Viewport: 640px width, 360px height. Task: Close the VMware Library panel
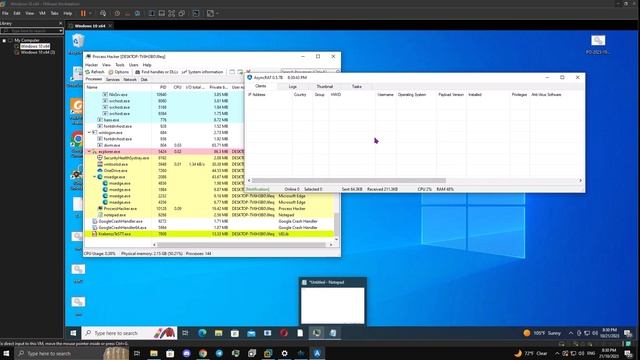61,23
